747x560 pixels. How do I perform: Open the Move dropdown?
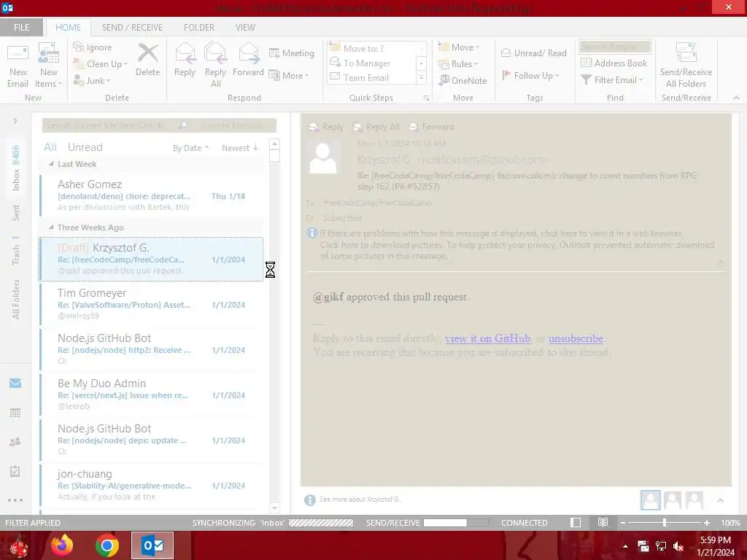click(458, 47)
